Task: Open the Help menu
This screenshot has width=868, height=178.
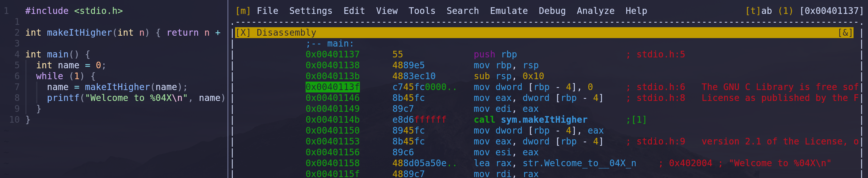Action: coord(636,11)
